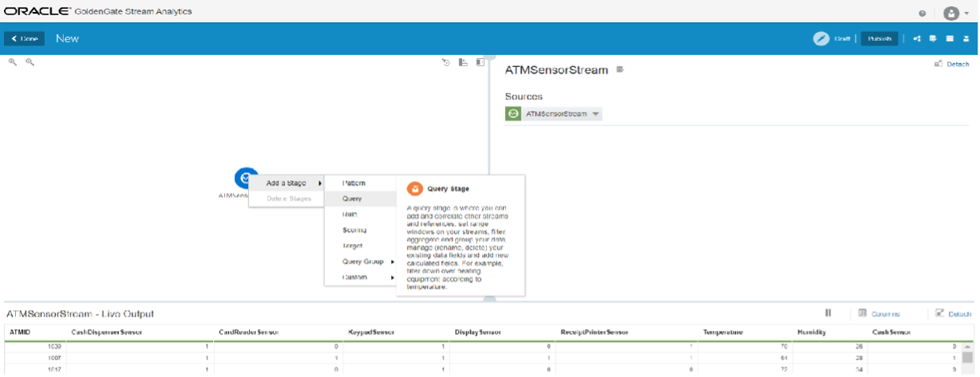Open the Add a Stage submenu

coord(288,183)
